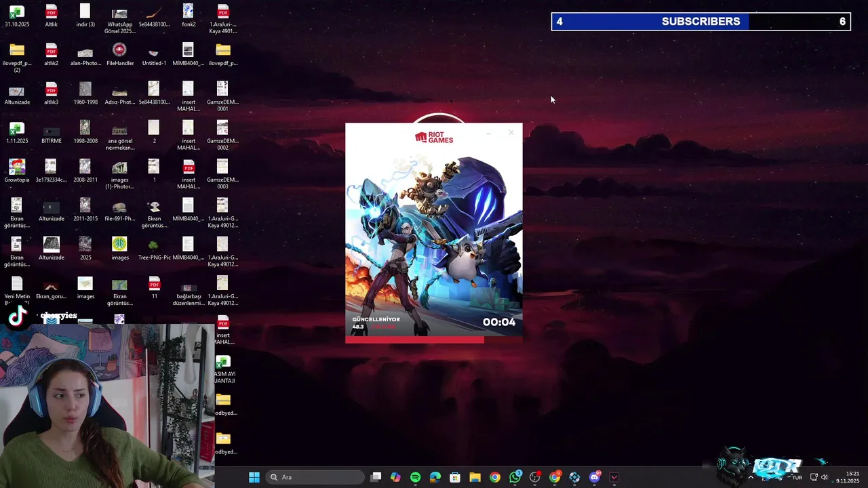
Task: Minimize the Riot Games updater window
Action: (x=489, y=132)
